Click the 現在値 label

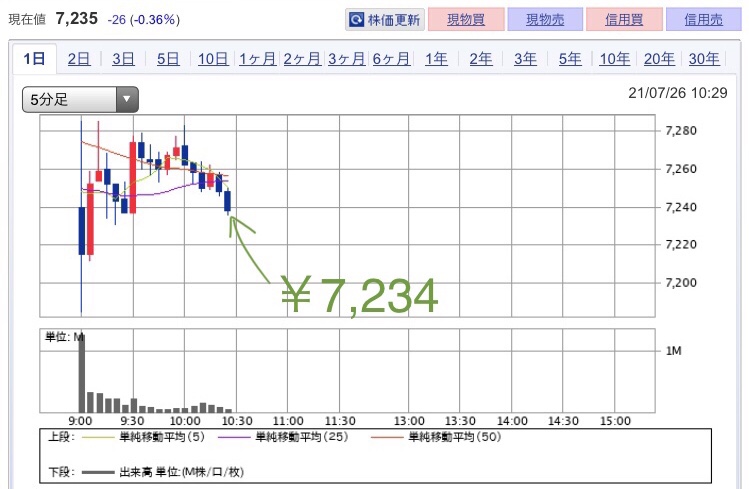(x=27, y=20)
